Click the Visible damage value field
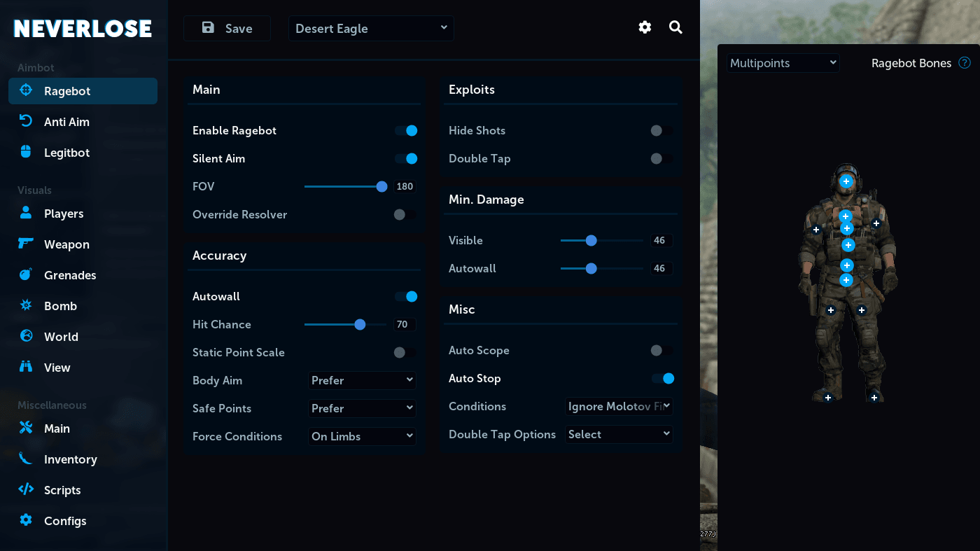 coord(661,240)
